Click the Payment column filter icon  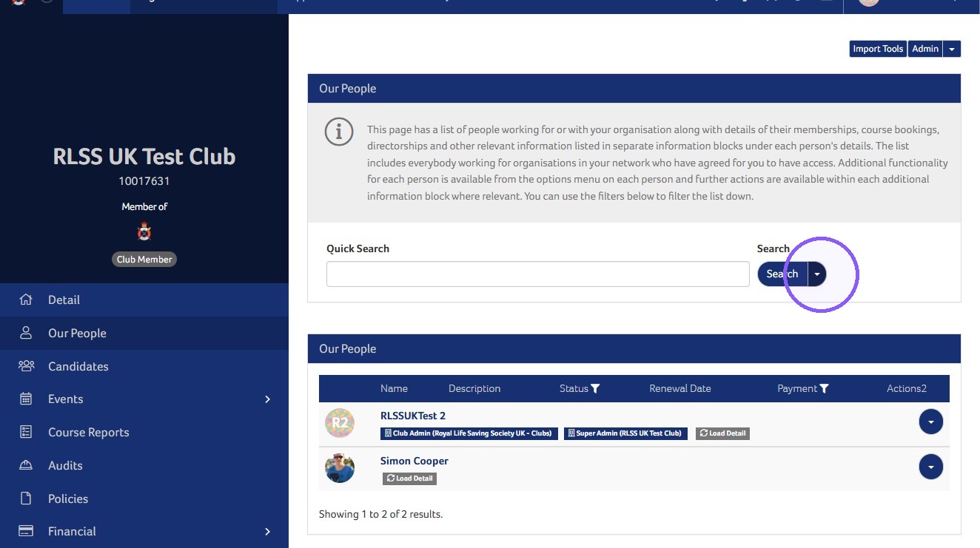[825, 388]
